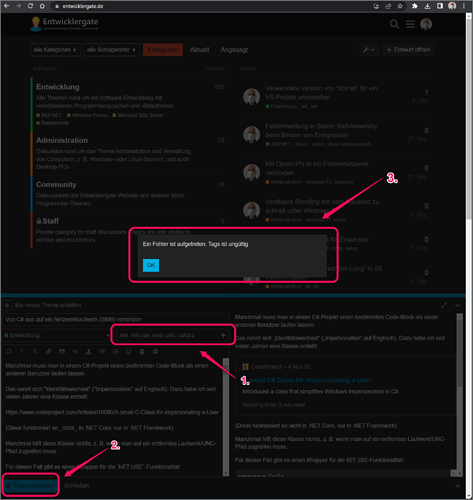
Task: Open the composer options gear
Action: tap(155, 351)
